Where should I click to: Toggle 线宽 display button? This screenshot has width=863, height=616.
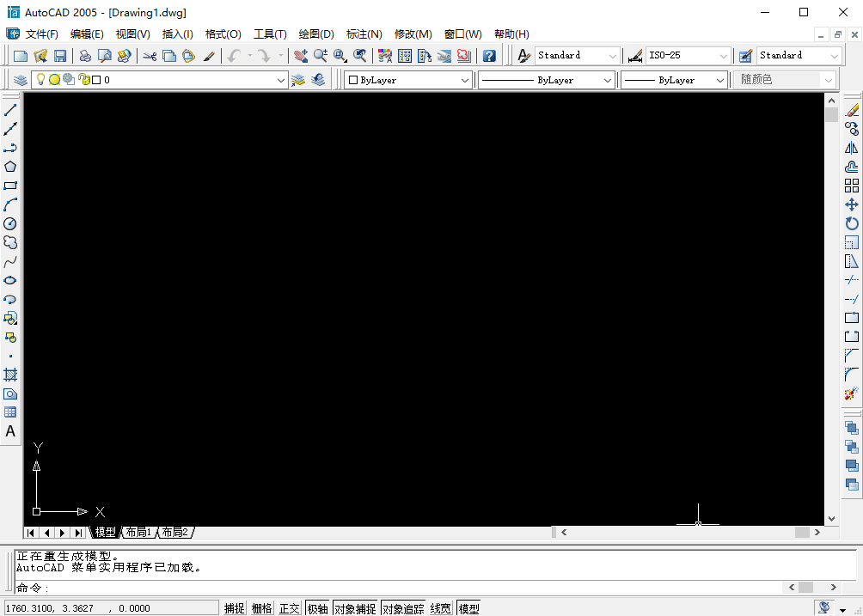[x=439, y=607]
